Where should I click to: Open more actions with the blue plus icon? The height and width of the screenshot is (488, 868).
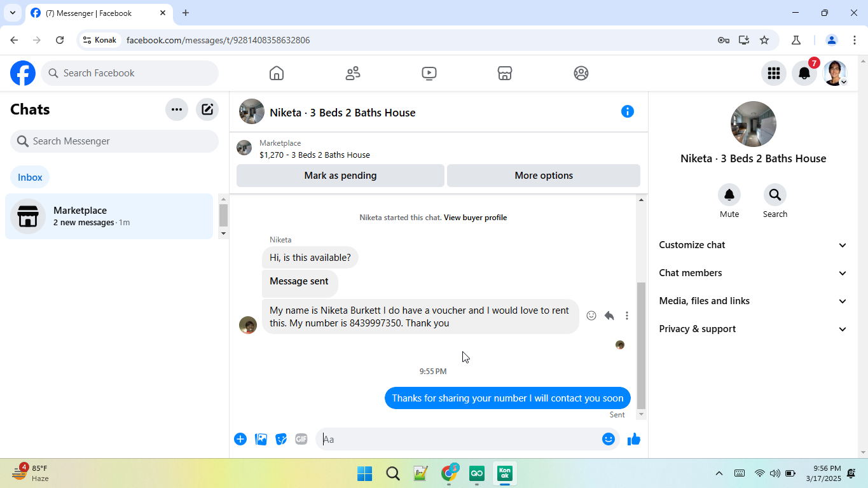[x=240, y=439]
